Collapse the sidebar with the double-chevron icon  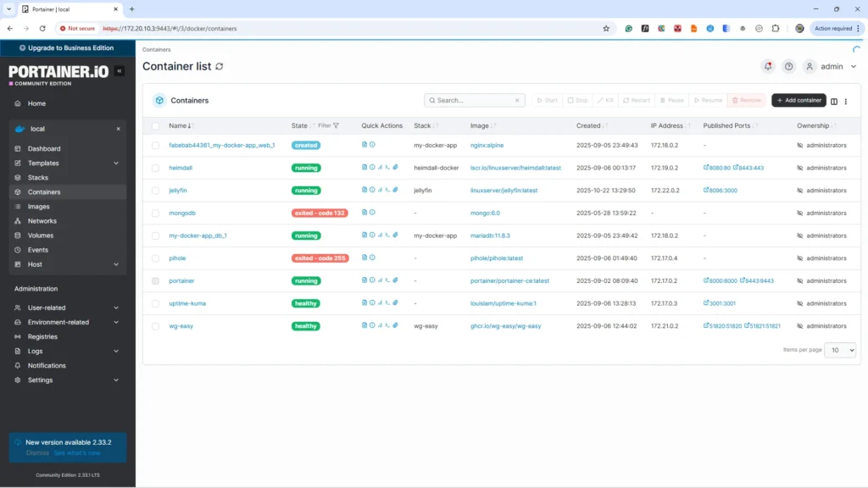tap(120, 71)
